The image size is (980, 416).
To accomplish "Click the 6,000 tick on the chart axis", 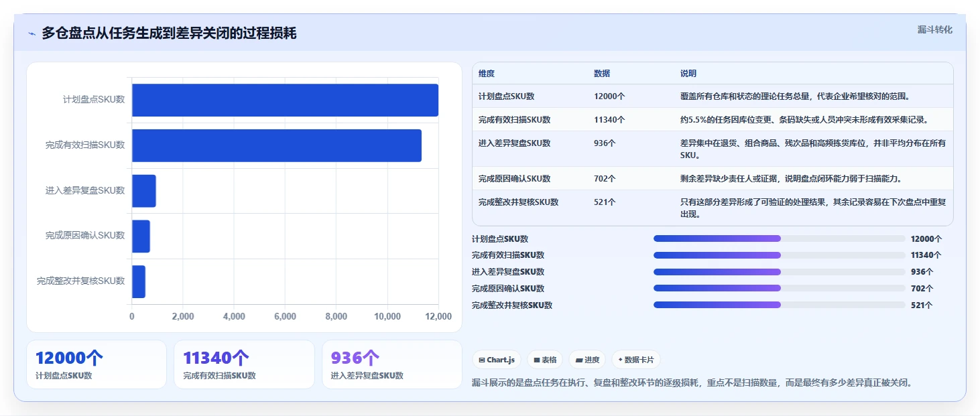I will click(285, 317).
